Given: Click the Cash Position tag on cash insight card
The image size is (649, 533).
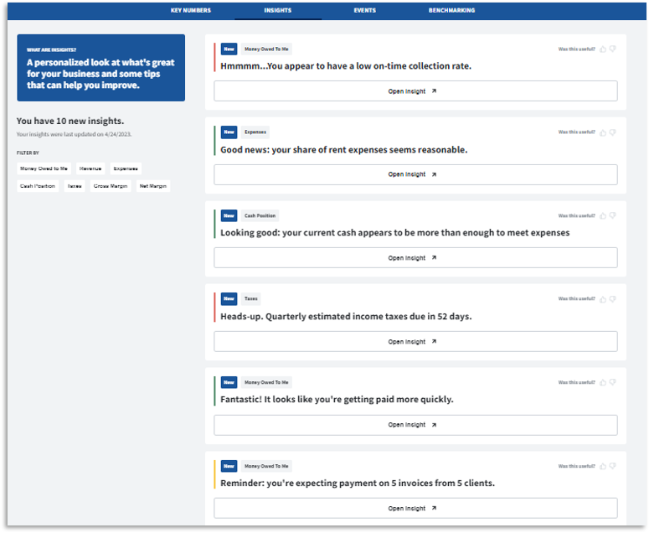Looking at the screenshot, I should [x=260, y=216].
